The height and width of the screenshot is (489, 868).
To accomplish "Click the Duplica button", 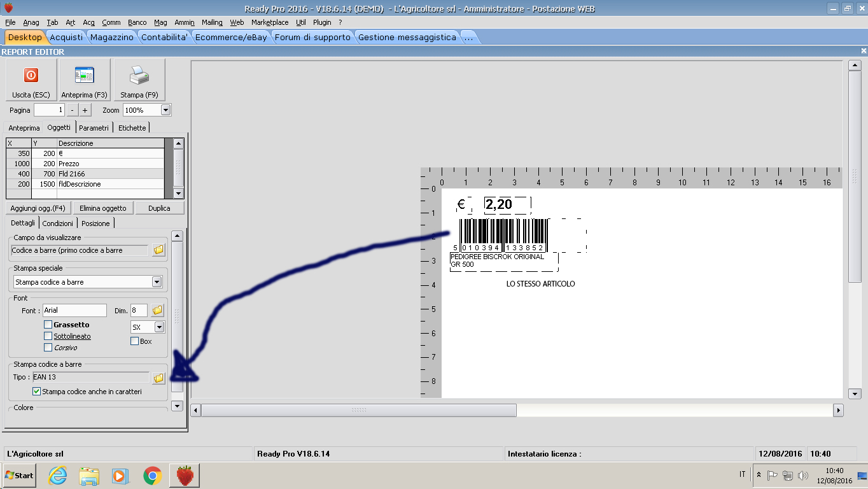I will 159,208.
